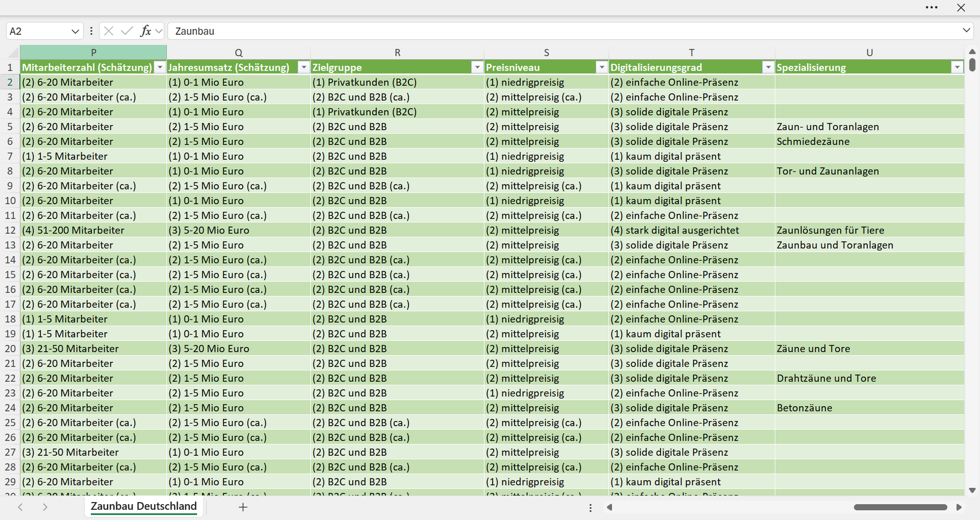Select cell "(4) 51-200 Mitarbeiter"
Viewport: 980px width, 520px height.
click(x=93, y=230)
